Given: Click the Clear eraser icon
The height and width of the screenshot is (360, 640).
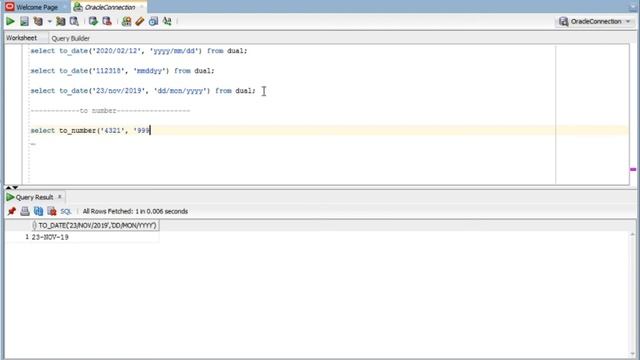Looking at the screenshot, I should [x=140, y=22].
